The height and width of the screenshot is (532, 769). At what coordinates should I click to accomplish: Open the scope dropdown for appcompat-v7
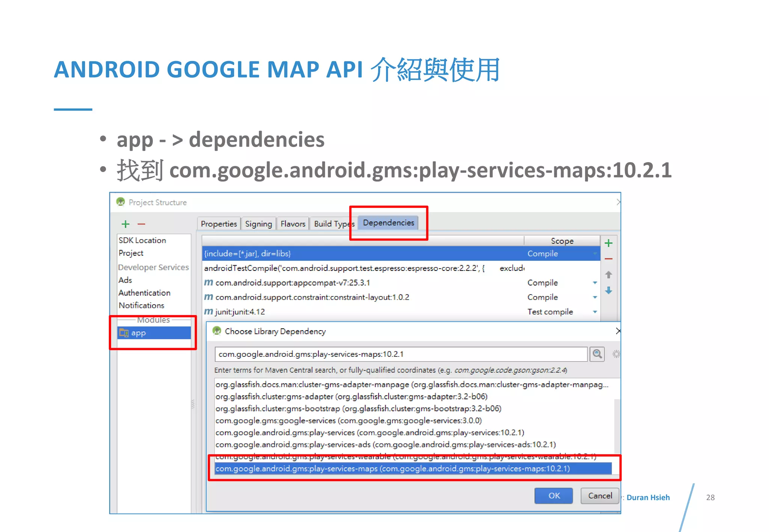point(595,283)
